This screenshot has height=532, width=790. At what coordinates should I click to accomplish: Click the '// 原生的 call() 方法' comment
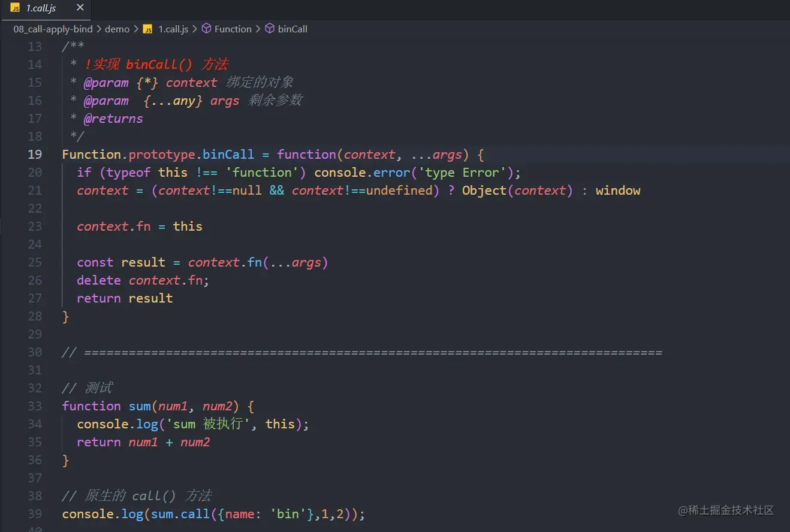tap(137, 496)
